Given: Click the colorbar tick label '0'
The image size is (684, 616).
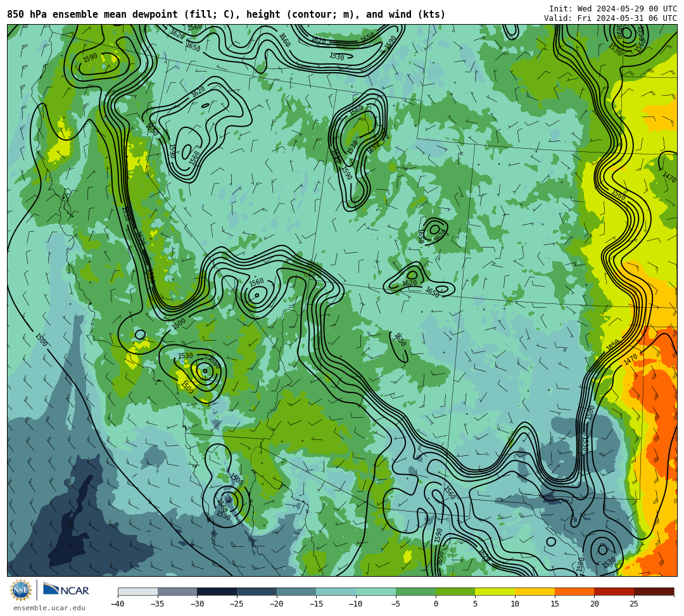Looking at the screenshot, I should click(x=436, y=604).
